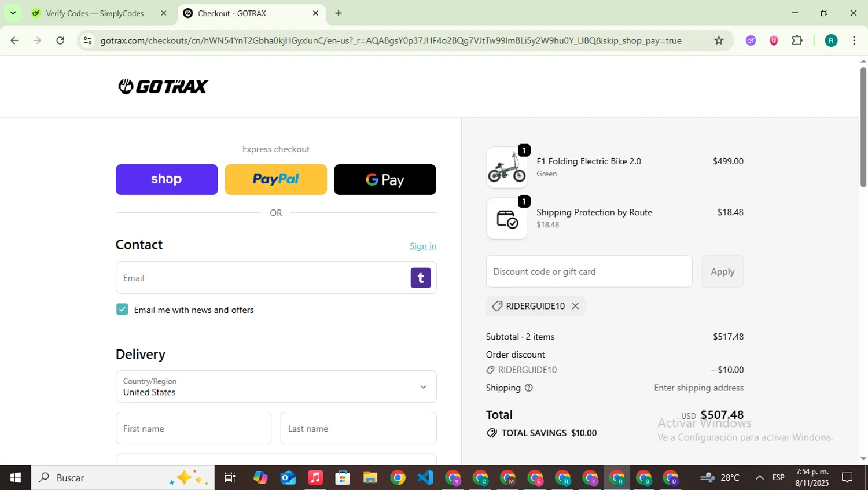The image size is (868, 490).
Task: Open the Windows notification center
Action: coord(848,478)
